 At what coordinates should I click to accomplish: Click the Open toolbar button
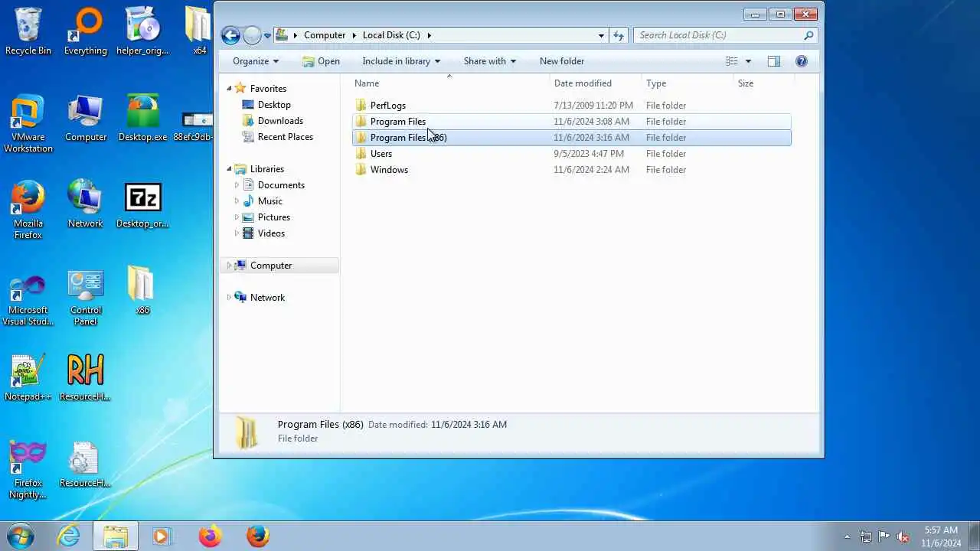(x=321, y=61)
